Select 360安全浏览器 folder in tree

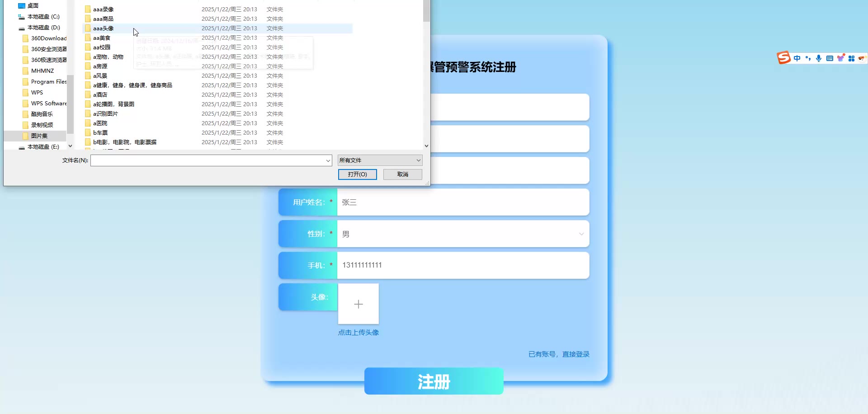44,49
